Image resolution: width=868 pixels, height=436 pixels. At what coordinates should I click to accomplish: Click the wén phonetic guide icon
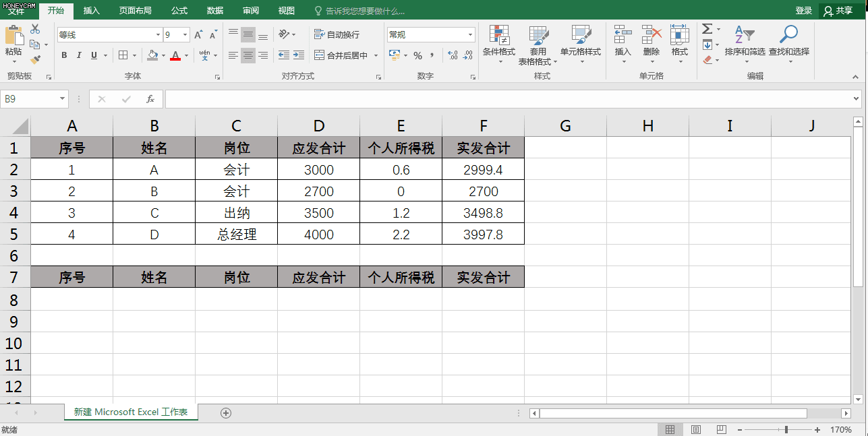[204, 55]
